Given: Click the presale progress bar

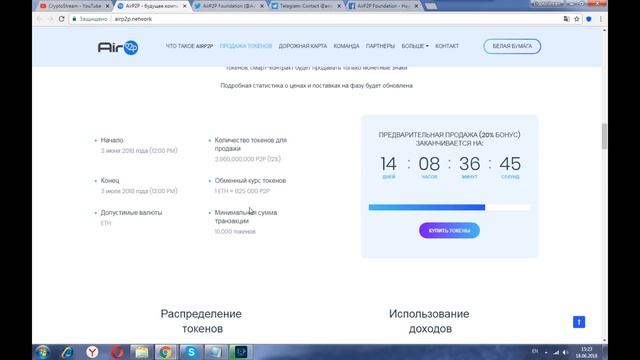Looking at the screenshot, I should (x=449, y=207).
